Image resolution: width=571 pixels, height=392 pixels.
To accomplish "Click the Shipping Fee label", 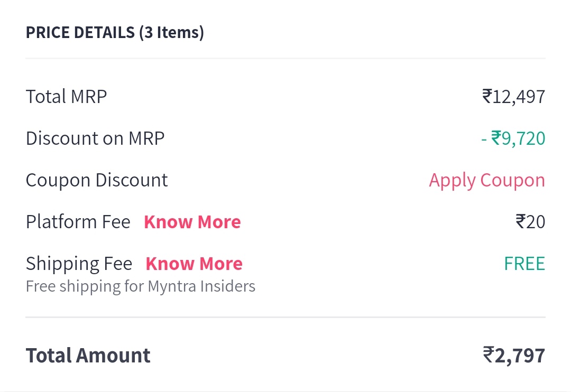I will coord(79,264).
